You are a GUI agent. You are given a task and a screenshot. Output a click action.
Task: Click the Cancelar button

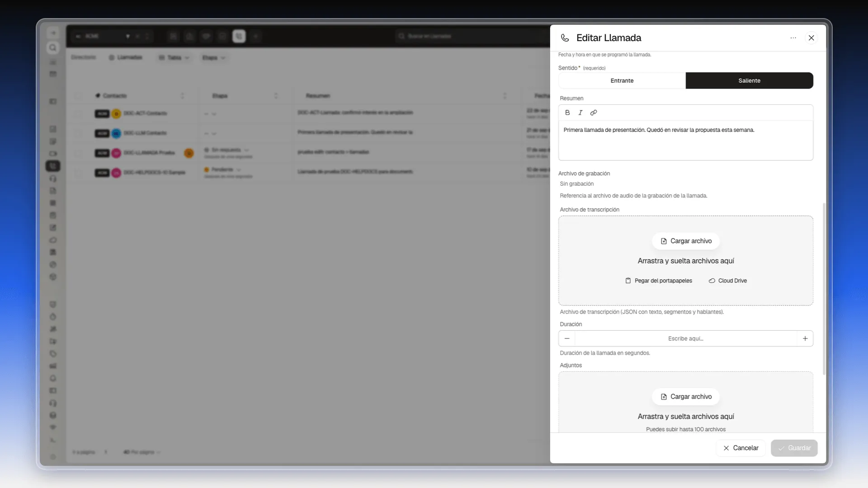click(x=741, y=448)
